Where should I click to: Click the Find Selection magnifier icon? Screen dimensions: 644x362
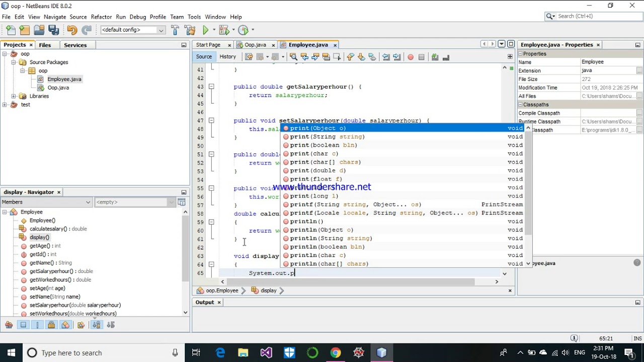coord(293,57)
